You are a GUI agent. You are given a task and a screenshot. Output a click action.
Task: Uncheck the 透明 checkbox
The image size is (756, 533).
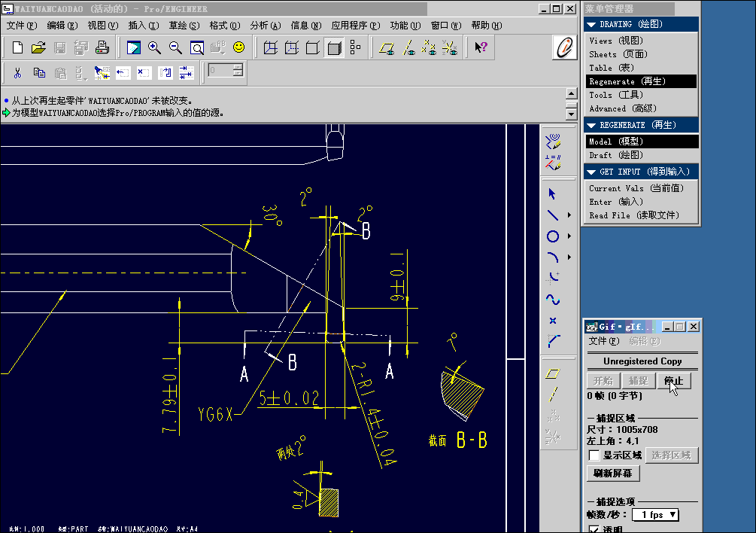tap(594, 528)
